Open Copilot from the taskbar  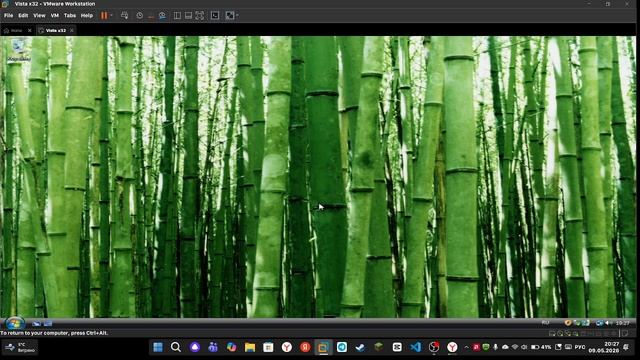coord(231,347)
